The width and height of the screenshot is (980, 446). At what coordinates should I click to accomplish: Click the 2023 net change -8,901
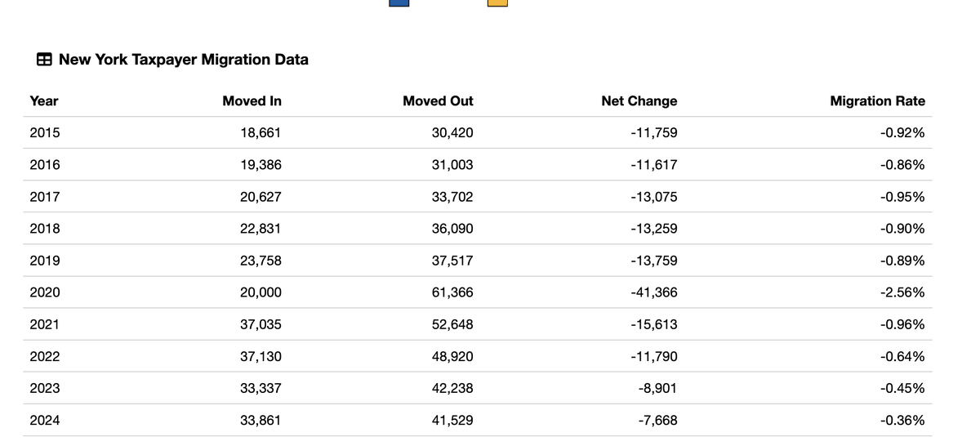(657, 389)
